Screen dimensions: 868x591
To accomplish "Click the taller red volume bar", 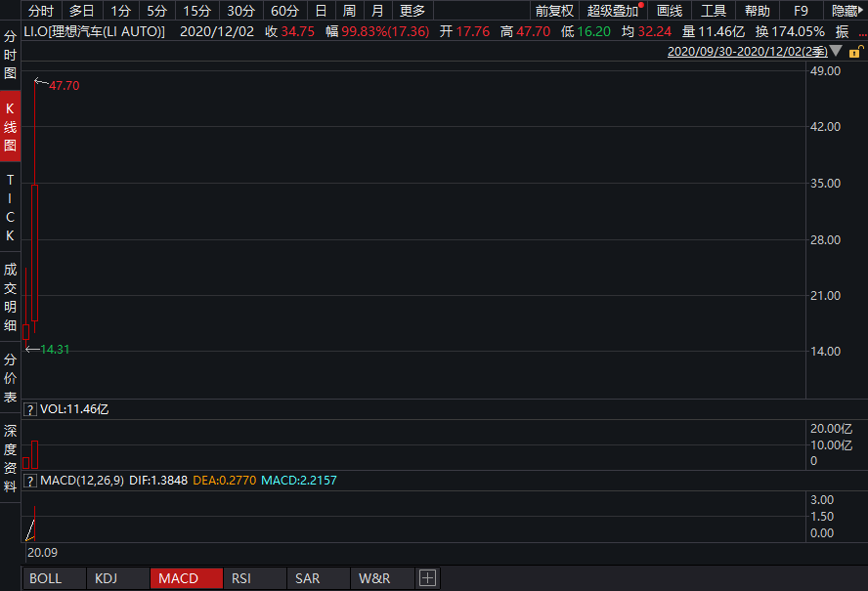I will (35, 455).
